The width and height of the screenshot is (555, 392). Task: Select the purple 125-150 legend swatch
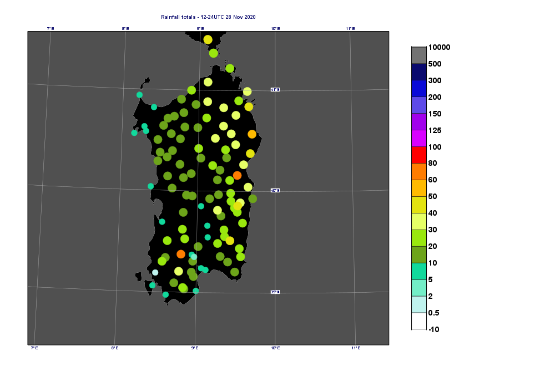click(418, 121)
